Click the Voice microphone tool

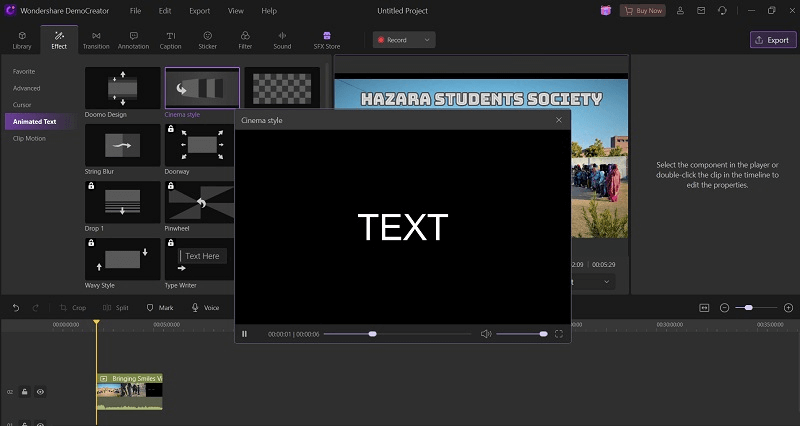click(x=205, y=308)
